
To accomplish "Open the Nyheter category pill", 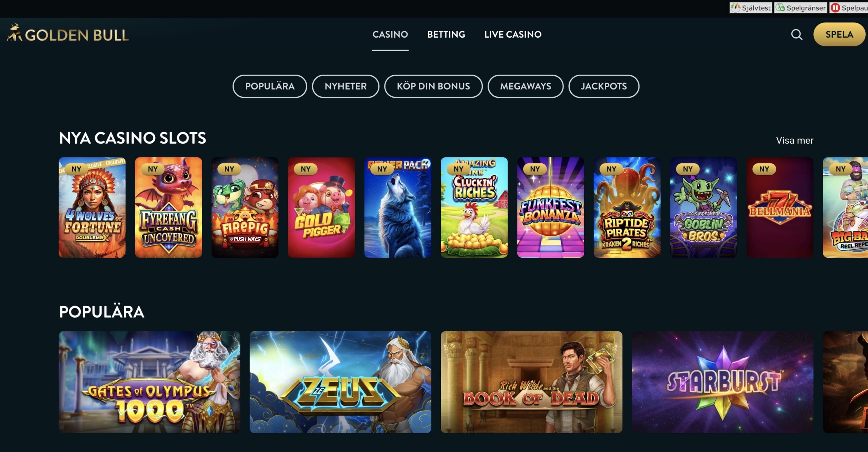I will [346, 86].
